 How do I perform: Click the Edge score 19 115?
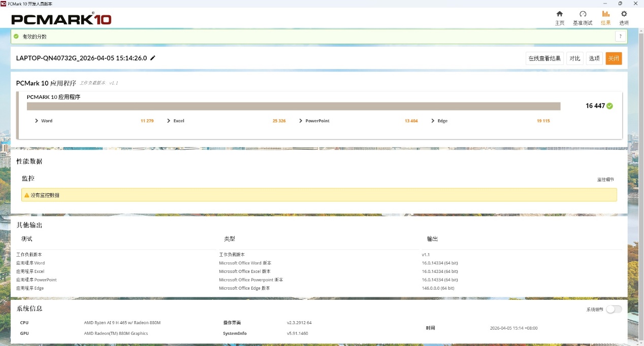point(543,121)
